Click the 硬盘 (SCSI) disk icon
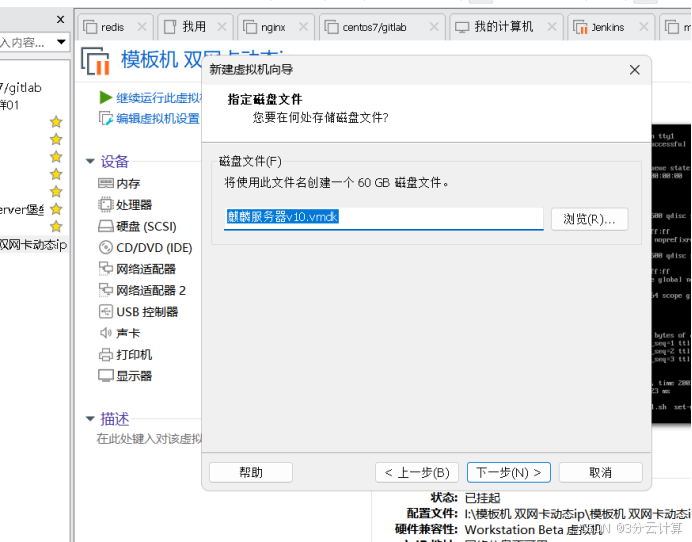The height and width of the screenshot is (542, 692). pos(106,226)
